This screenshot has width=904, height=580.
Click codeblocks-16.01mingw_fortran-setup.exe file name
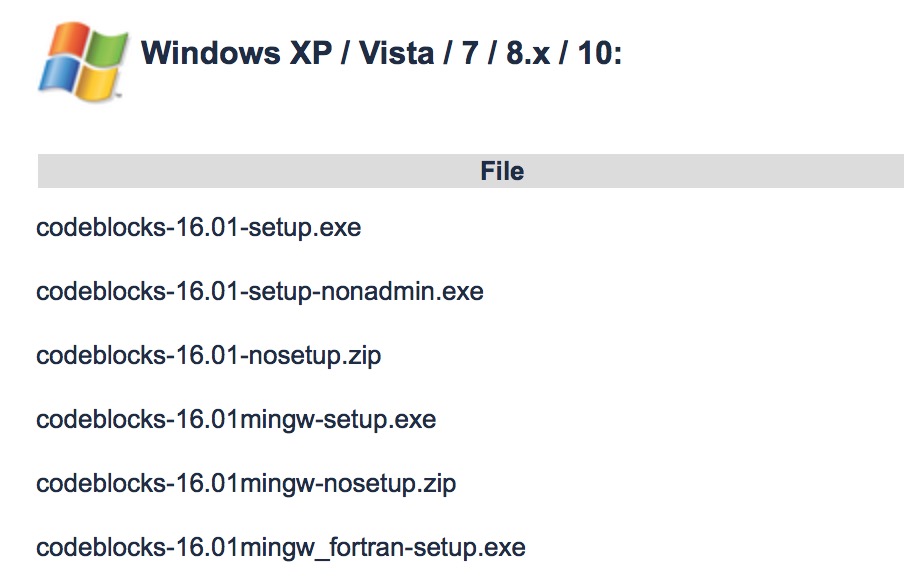(281, 548)
